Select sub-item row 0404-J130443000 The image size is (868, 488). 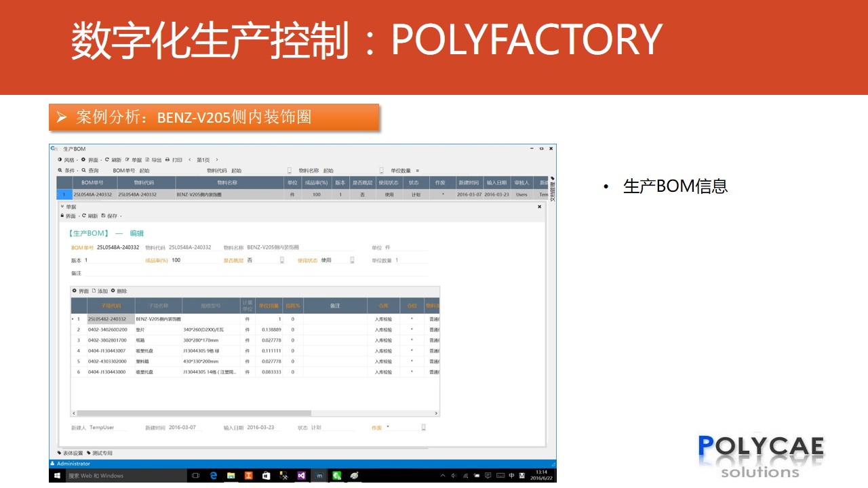coord(255,372)
